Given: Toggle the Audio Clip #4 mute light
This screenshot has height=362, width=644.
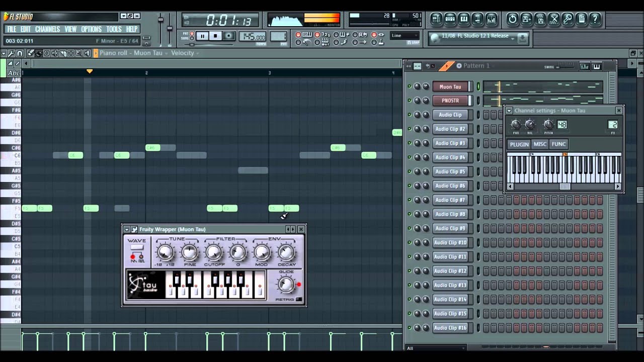Looking at the screenshot, I should pyautogui.click(x=409, y=157).
